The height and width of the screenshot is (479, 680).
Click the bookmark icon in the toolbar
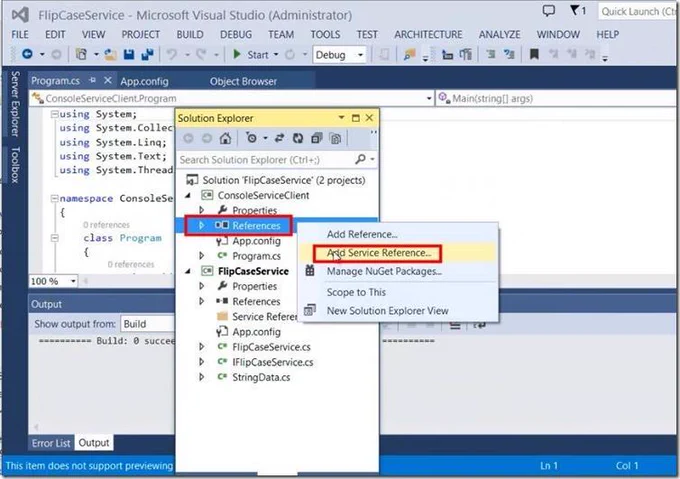click(534, 54)
